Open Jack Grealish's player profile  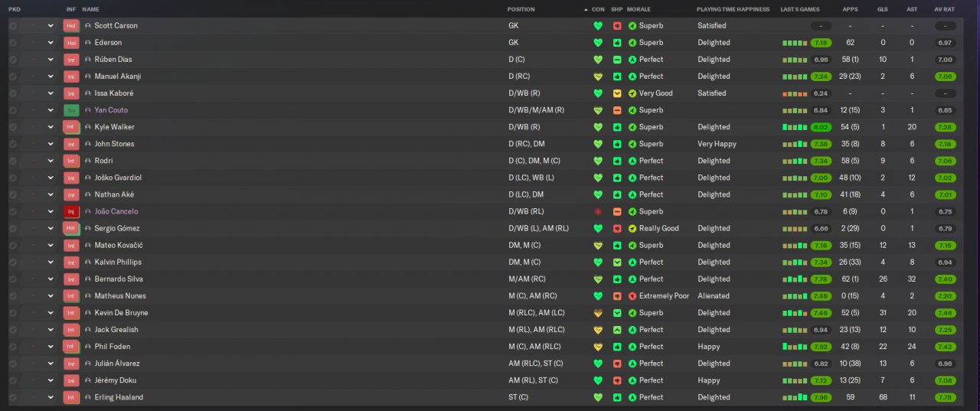click(x=116, y=330)
